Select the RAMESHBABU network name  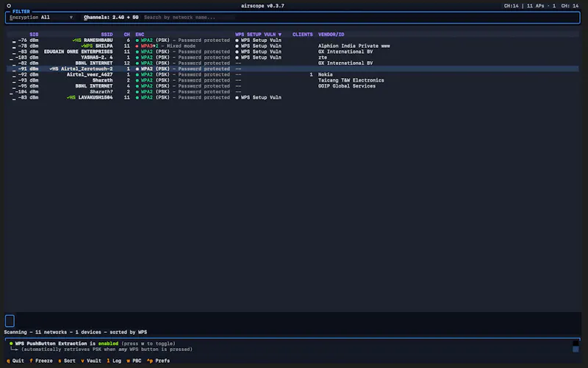(98, 40)
